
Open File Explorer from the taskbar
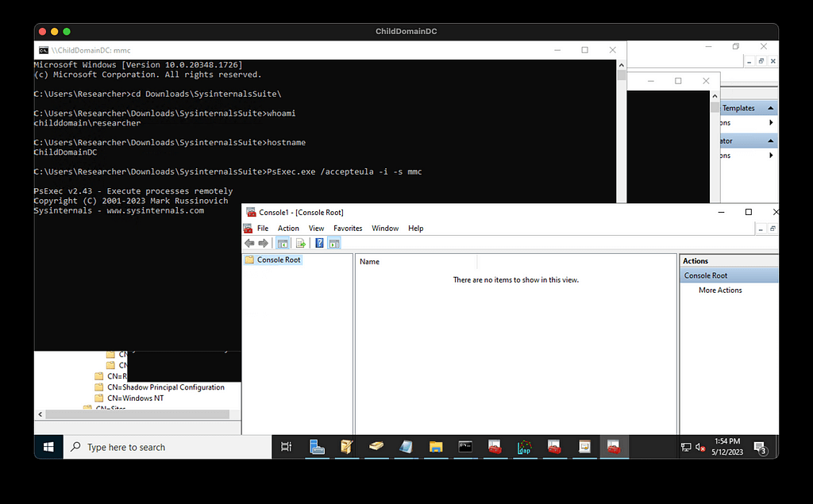pos(435,447)
